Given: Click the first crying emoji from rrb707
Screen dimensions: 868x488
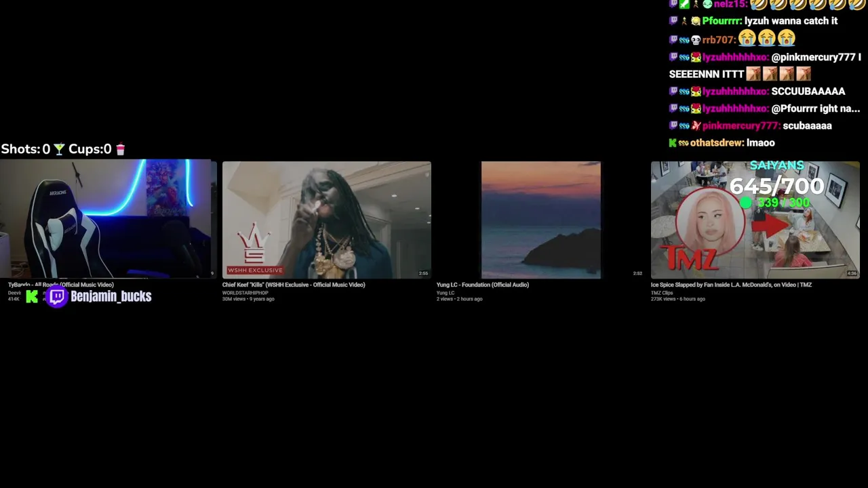Looking at the screenshot, I should tap(747, 39).
